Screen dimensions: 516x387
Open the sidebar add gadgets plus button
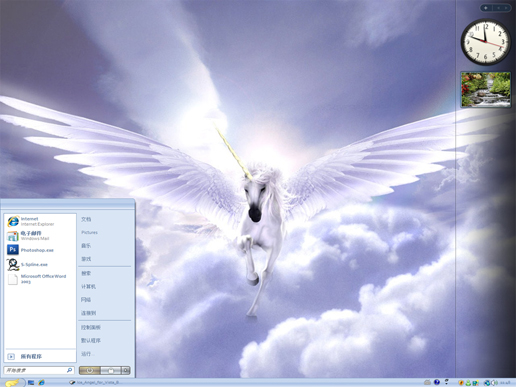pos(486,8)
